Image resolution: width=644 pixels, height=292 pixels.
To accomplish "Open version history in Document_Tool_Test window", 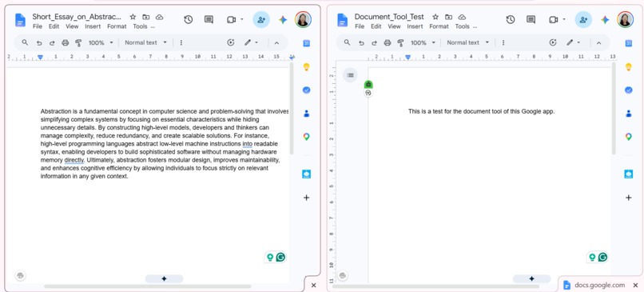I will click(x=510, y=19).
